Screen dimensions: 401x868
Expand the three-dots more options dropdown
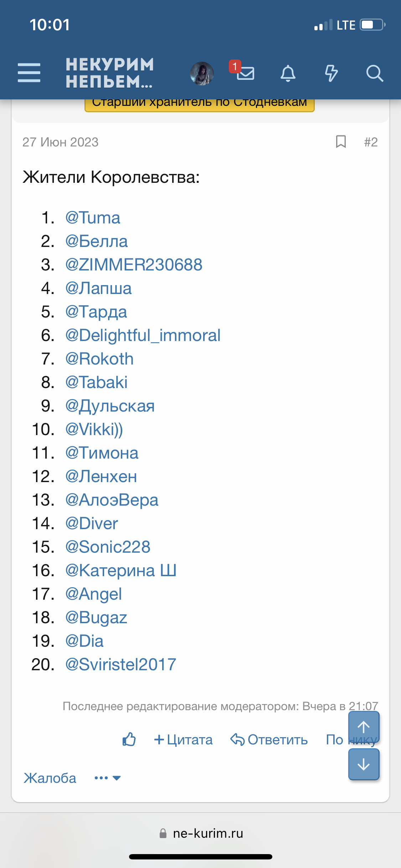[x=107, y=778]
